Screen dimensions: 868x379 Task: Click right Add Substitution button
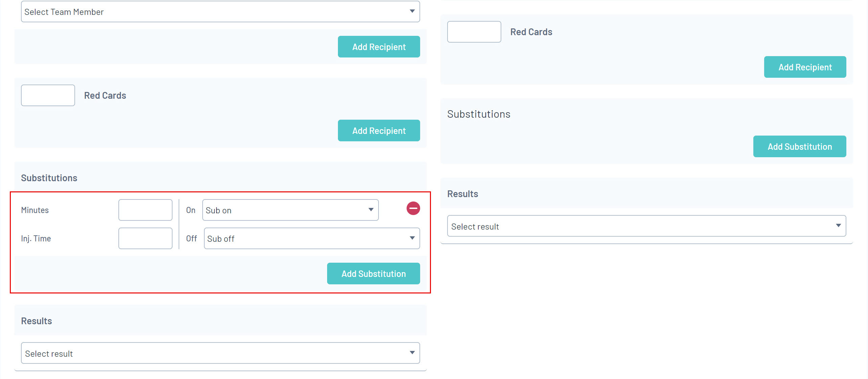click(799, 146)
